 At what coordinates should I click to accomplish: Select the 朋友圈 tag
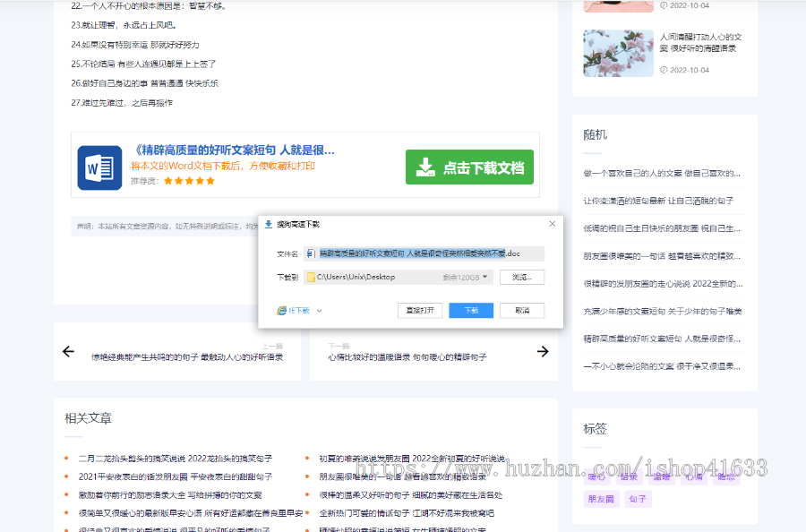click(601, 499)
